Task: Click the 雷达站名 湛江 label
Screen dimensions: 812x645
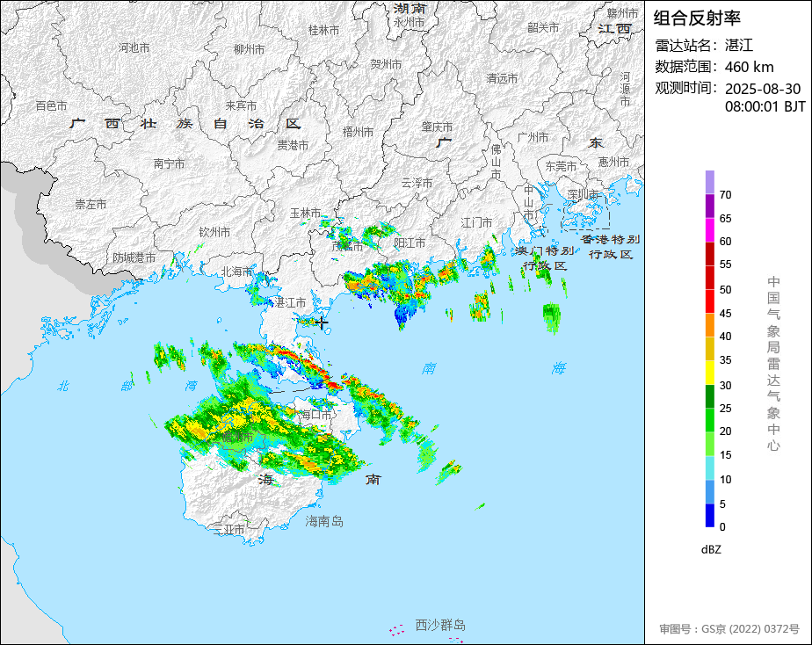Action: point(704,46)
